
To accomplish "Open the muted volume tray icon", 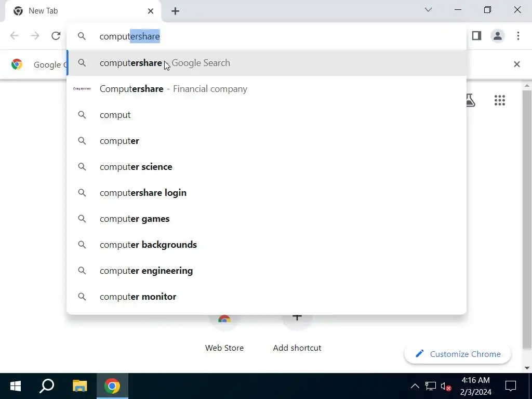I will (446, 386).
